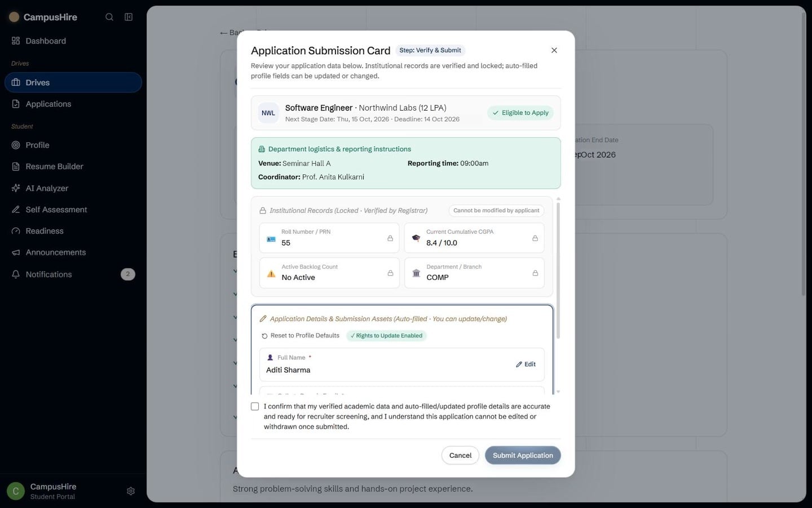
Task: Click the Active Backlog warning triangle icon
Action: (271, 274)
